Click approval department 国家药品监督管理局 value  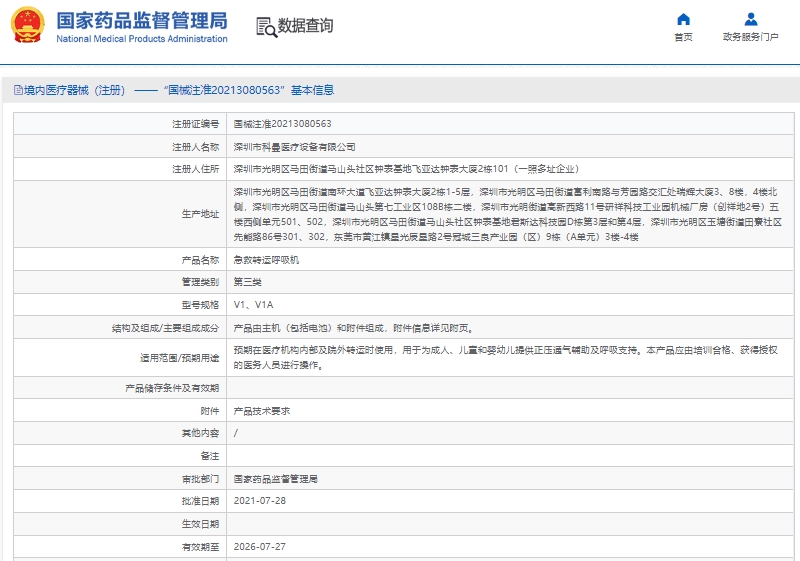click(276, 479)
